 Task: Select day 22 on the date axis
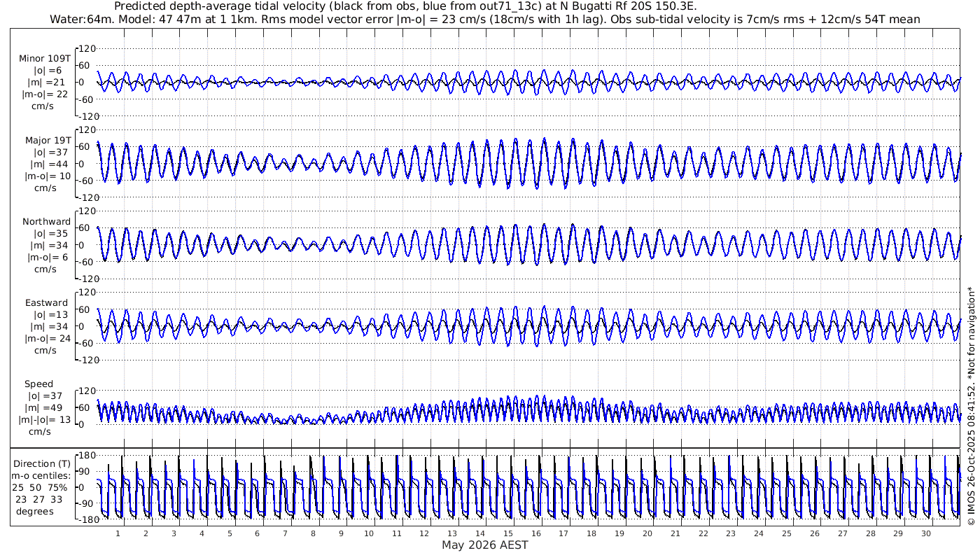tap(703, 533)
